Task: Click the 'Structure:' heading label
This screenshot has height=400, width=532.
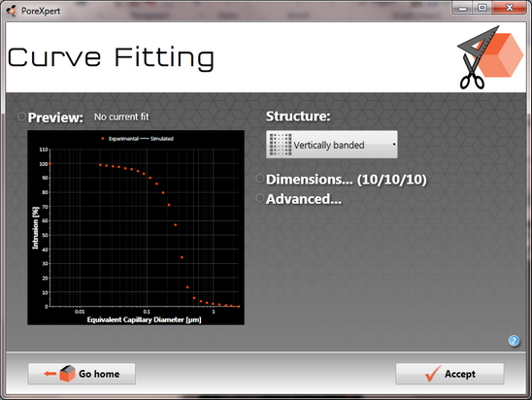Action: click(x=298, y=117)
